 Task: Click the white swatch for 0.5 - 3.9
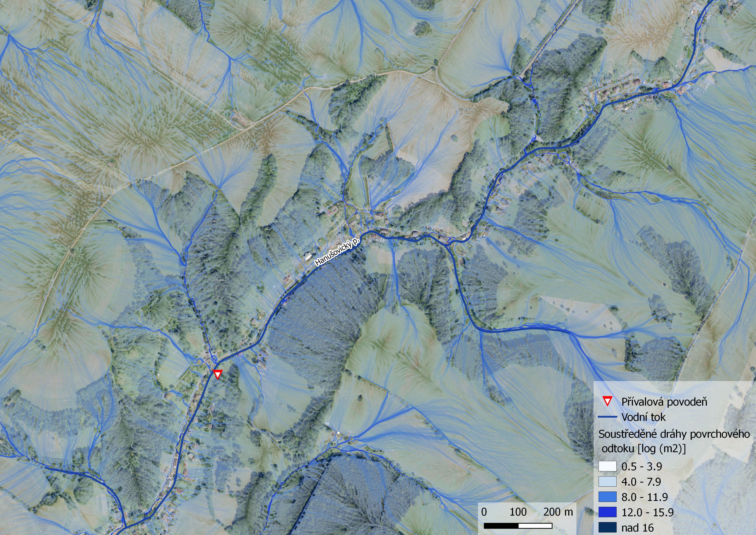[x=607, y=466]
